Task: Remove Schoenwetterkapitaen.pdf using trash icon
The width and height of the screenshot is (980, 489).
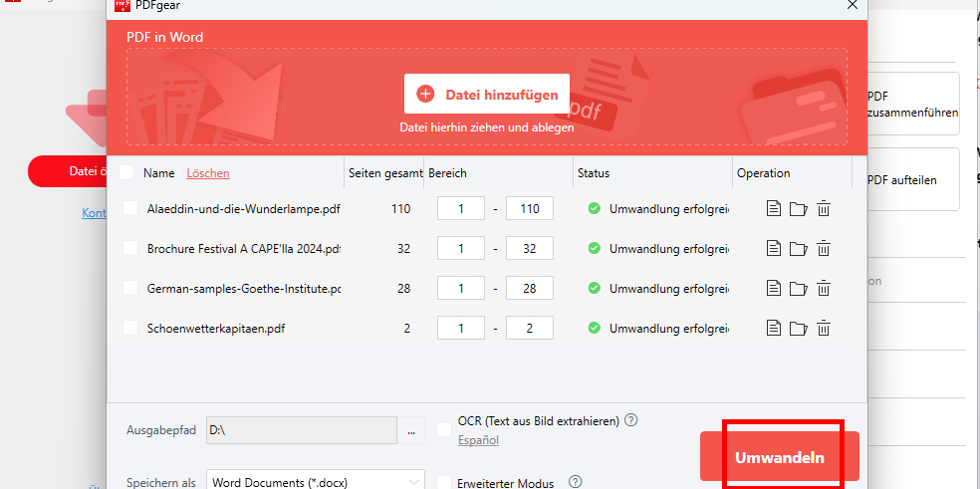Action: pyautogui.click(x=824, y=328)
